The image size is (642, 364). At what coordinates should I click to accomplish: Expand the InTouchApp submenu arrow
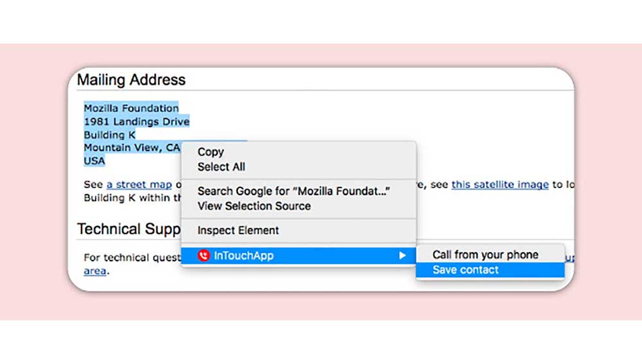coord(403,256)
